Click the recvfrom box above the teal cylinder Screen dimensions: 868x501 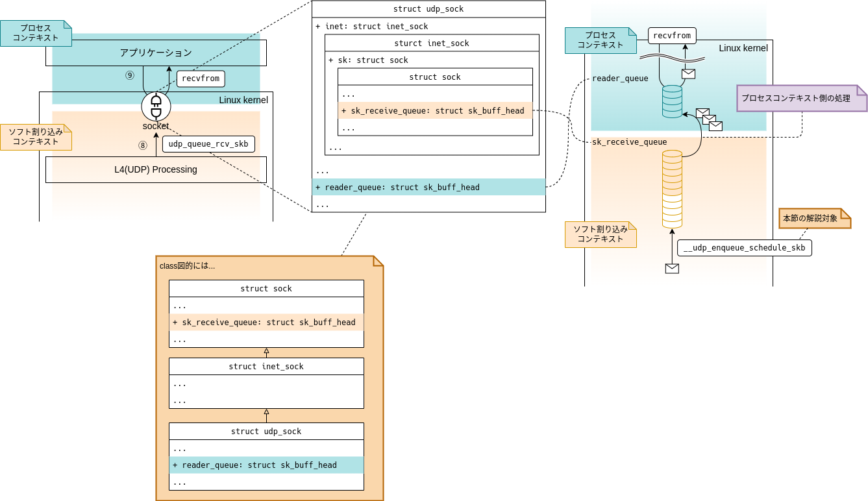[x=672, y=36]
